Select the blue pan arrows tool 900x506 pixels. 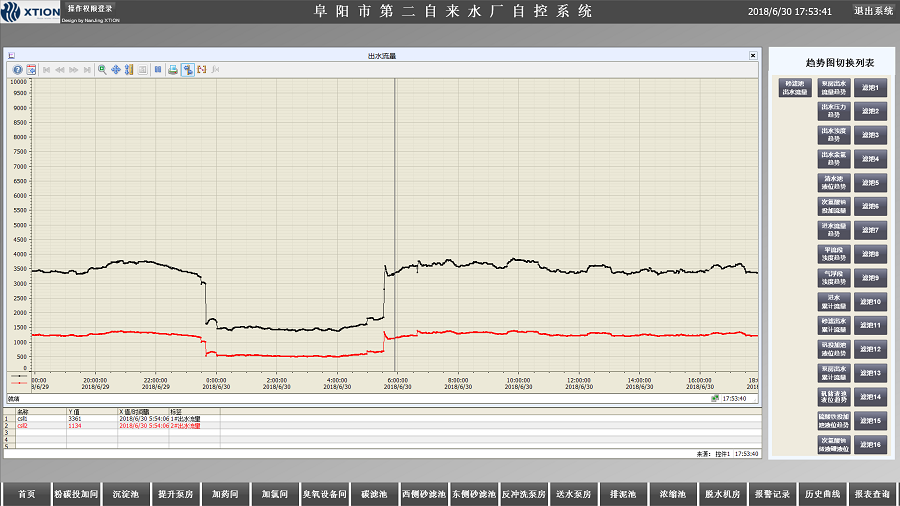pos(116,69)
